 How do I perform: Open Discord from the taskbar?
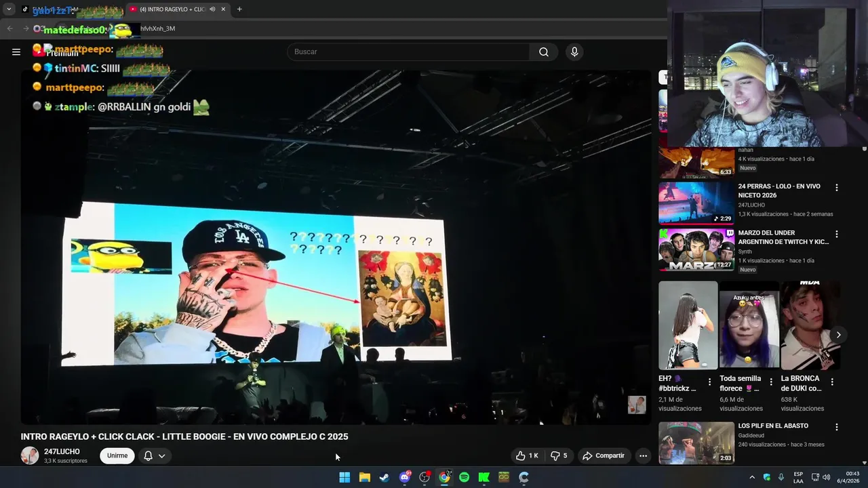click(x=405, y=477)
